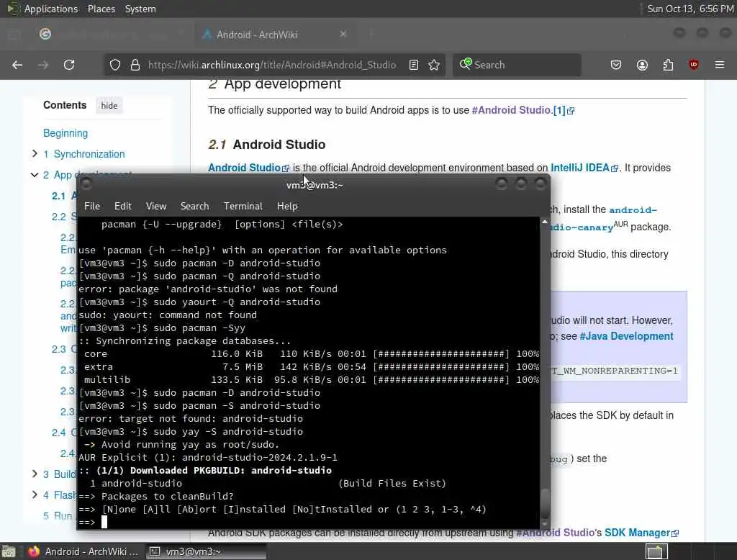
Task: Click terminal input prompt line
Action: [x=308, y=522]
